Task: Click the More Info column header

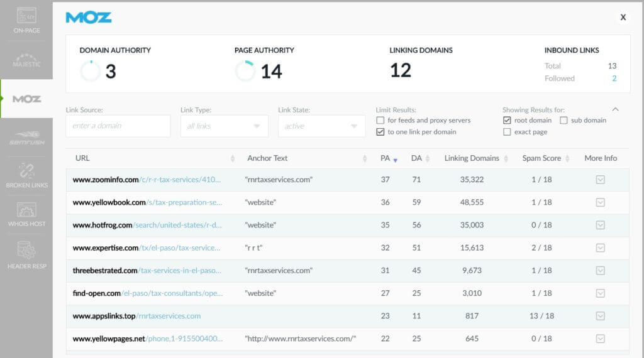Action: [x=601, y=158]
